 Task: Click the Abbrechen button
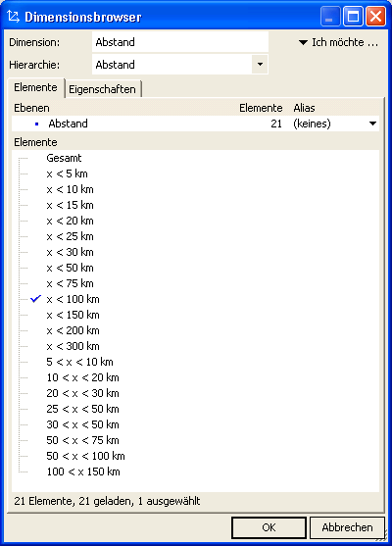[x=347, y=527]
